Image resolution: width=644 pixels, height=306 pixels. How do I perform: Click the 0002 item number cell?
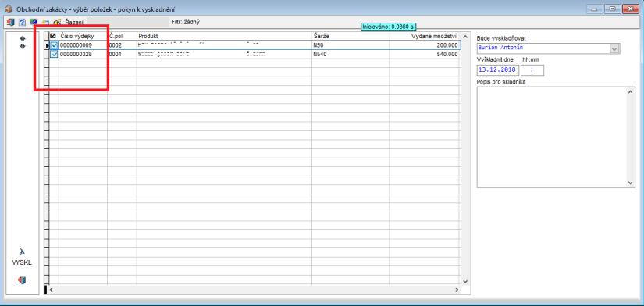[x=122, y=45]
